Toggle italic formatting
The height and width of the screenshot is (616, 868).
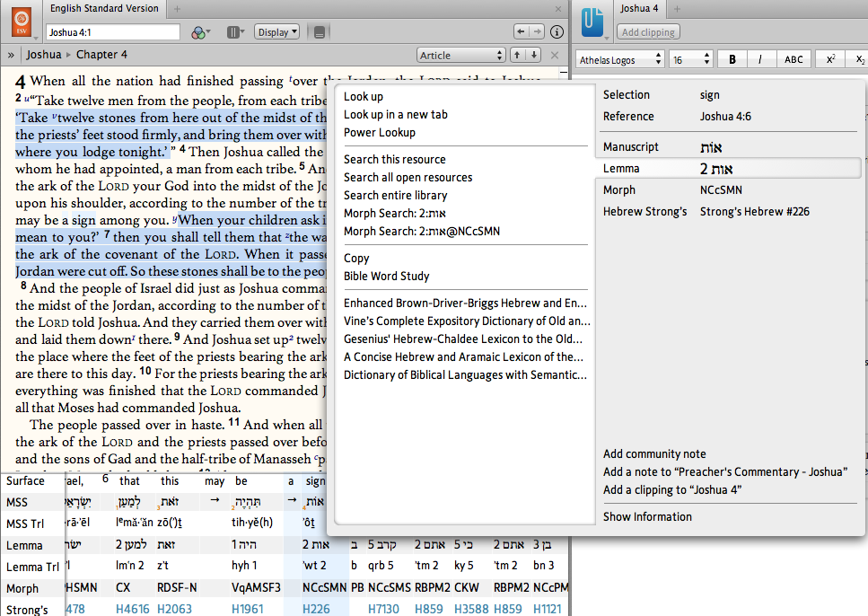point(759,59)
